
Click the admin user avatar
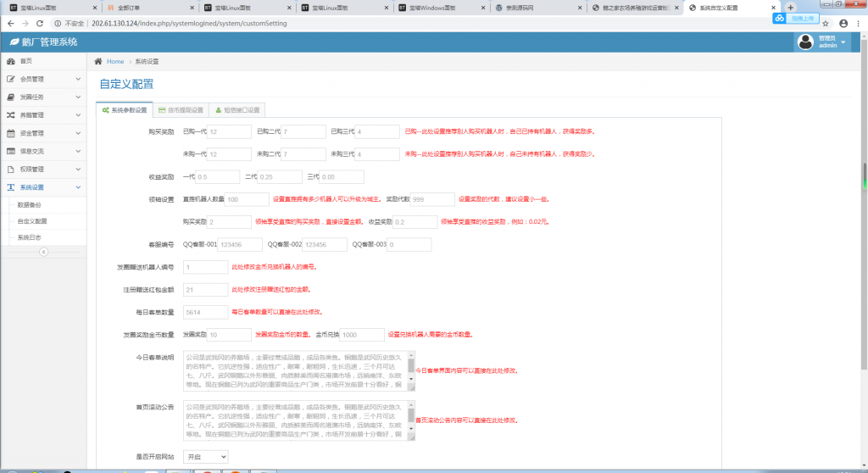point(806,42)
